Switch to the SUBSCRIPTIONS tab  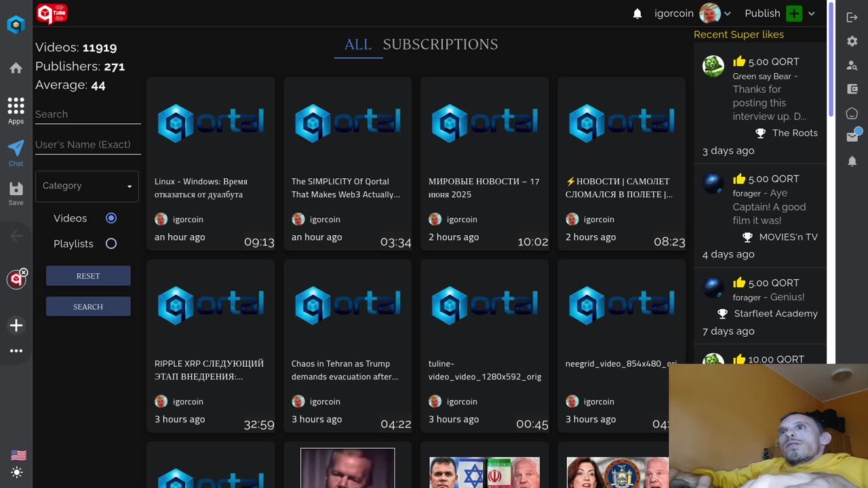coord(440,45)
